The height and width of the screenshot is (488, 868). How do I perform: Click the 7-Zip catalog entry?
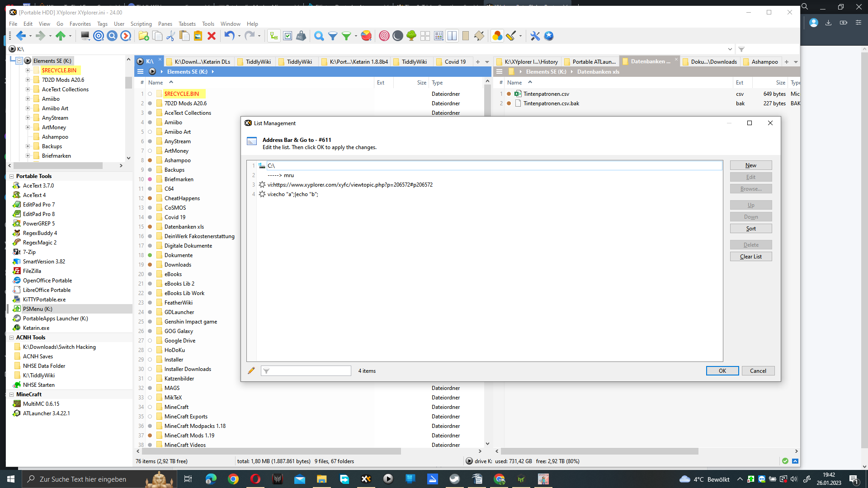(29, 252)
